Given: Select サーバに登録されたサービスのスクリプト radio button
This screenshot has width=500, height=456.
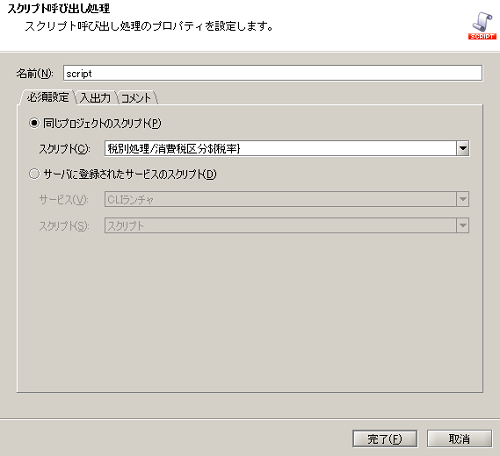Looking at the screenshot, I should coord(34,174).
